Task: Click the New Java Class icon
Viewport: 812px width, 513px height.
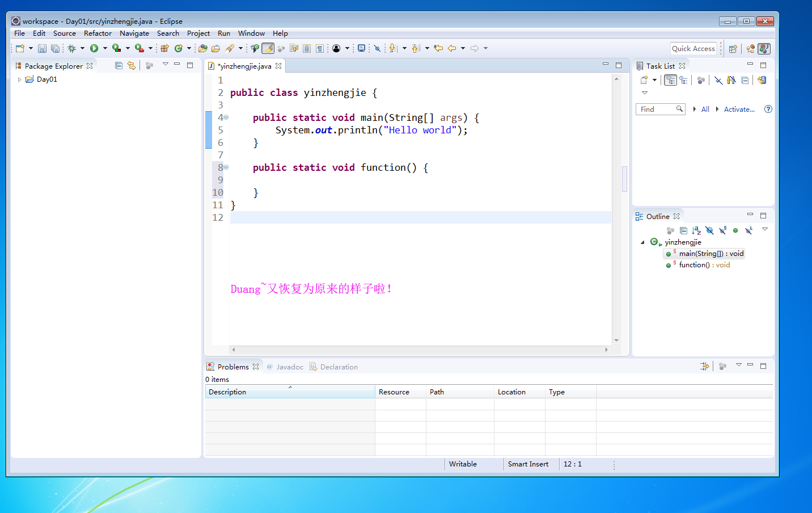Action: (178, 48)
